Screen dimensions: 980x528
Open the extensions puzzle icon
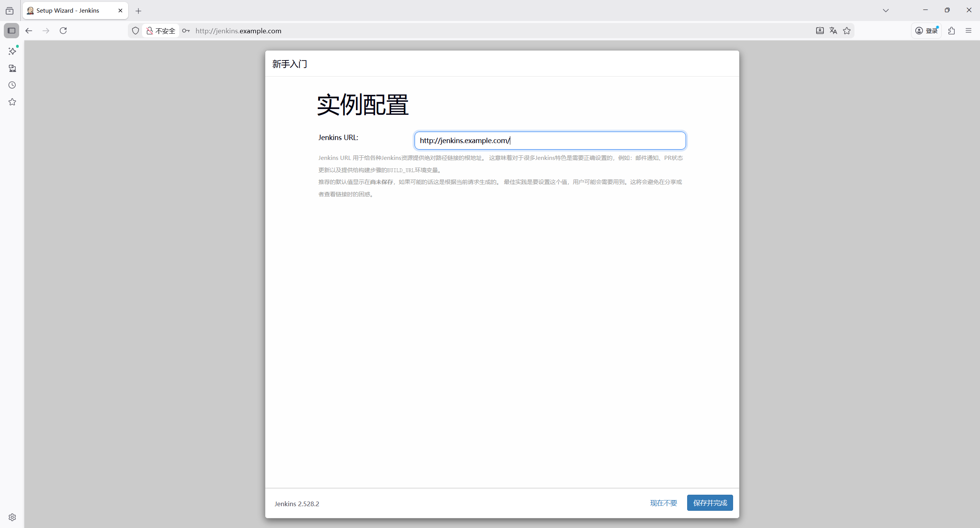click(x=952, y=31)
